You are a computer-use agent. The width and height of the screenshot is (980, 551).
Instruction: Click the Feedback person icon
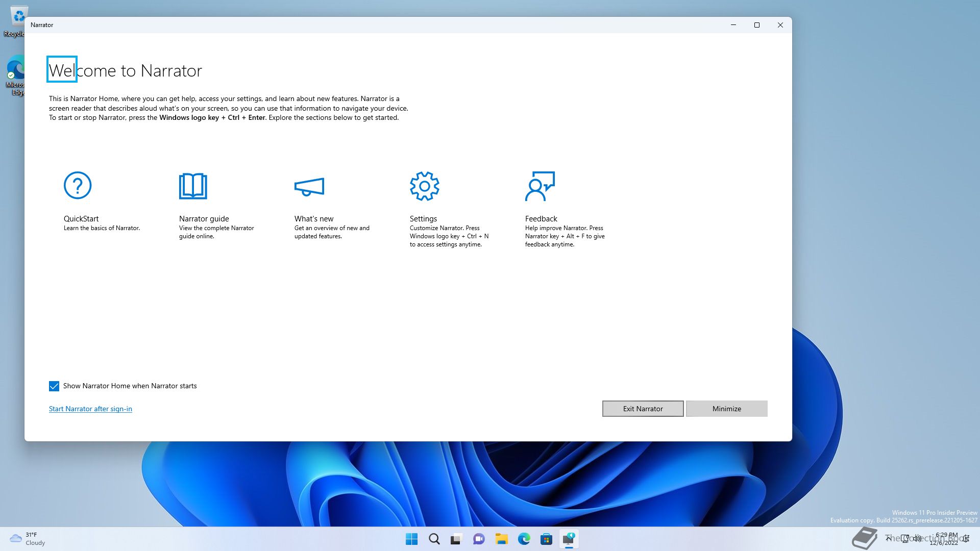coord(540,186)
